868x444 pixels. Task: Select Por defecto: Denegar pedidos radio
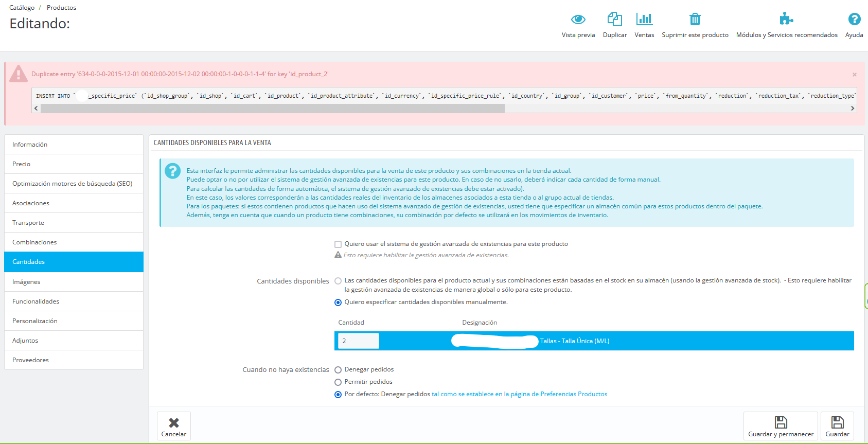click(338, 395)
